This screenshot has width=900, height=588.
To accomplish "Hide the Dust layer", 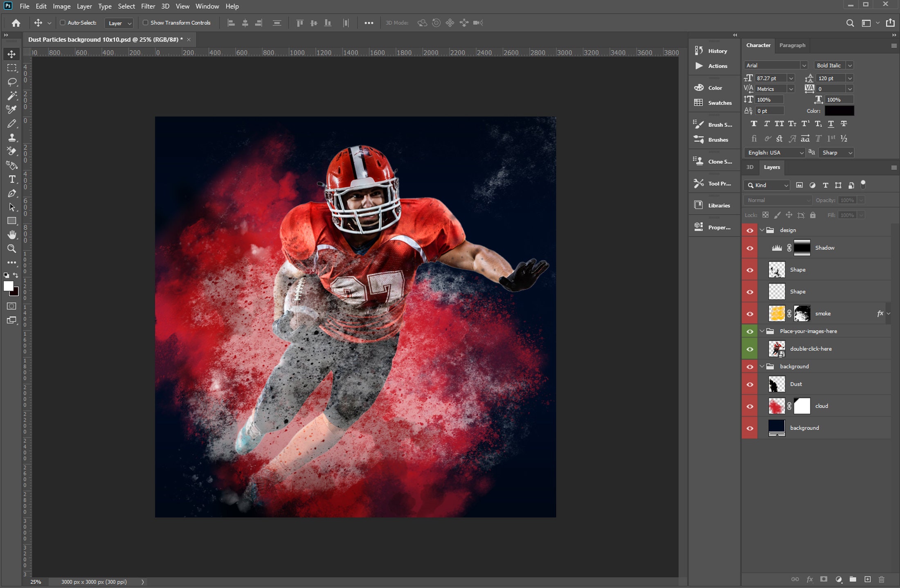I will 750,384.
